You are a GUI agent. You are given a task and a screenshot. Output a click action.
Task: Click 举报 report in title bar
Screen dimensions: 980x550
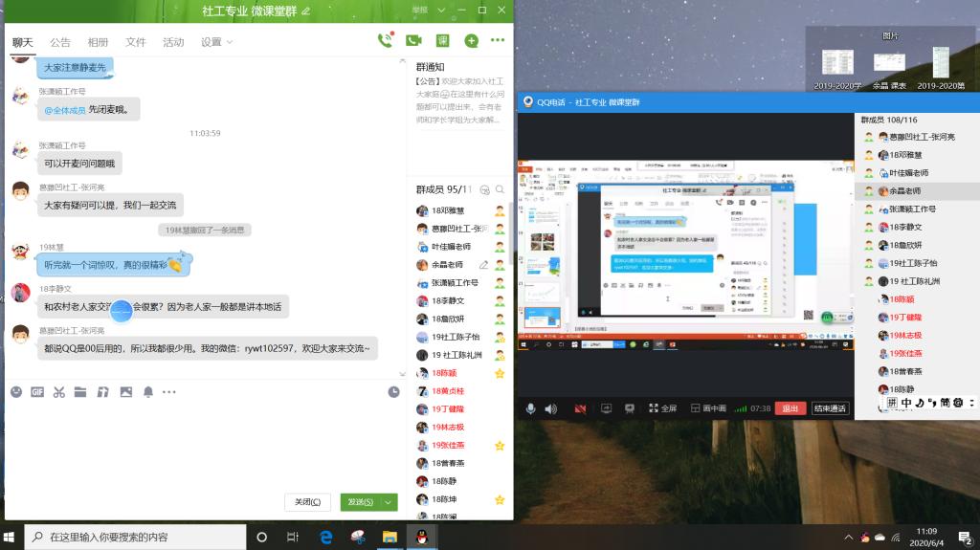click(x=420, y=10)
